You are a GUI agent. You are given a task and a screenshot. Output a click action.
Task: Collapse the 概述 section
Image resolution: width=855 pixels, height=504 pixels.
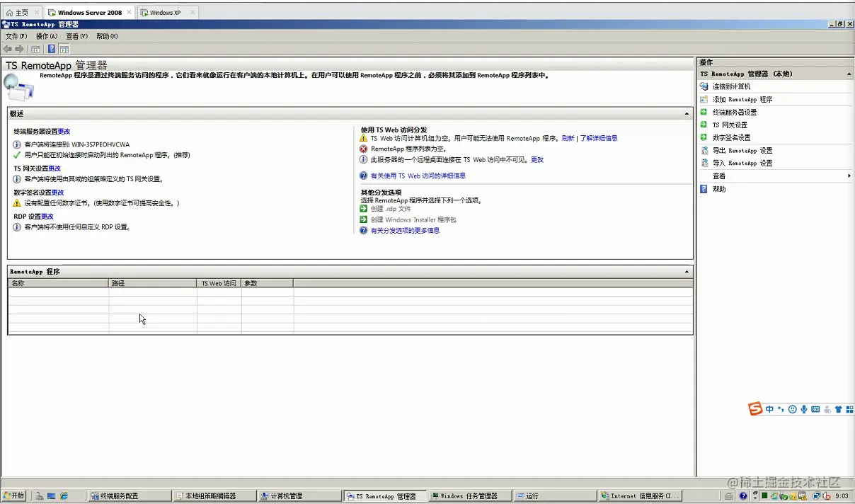pos(687,113)
